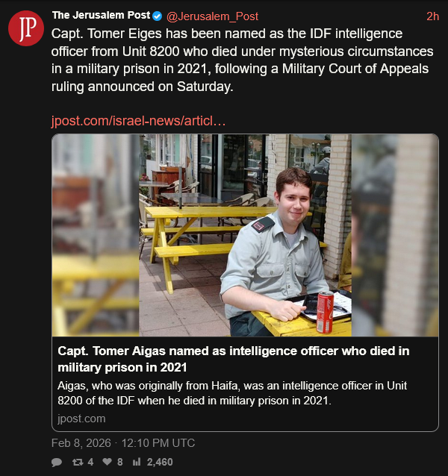This screenshot has height=476, width=448.
Task: Click the Feb 8, 2026 post date
Action: pos(81,443)
